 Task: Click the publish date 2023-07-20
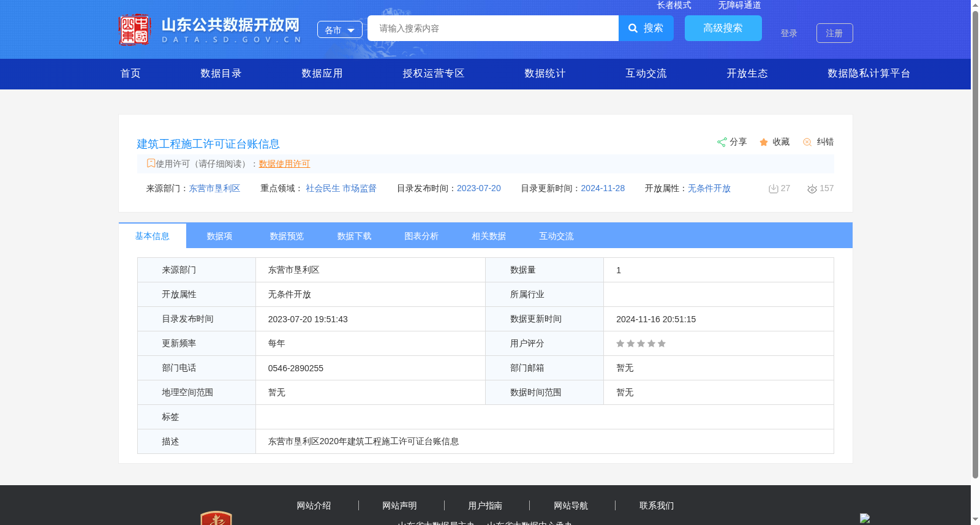(x=479, y=189)
